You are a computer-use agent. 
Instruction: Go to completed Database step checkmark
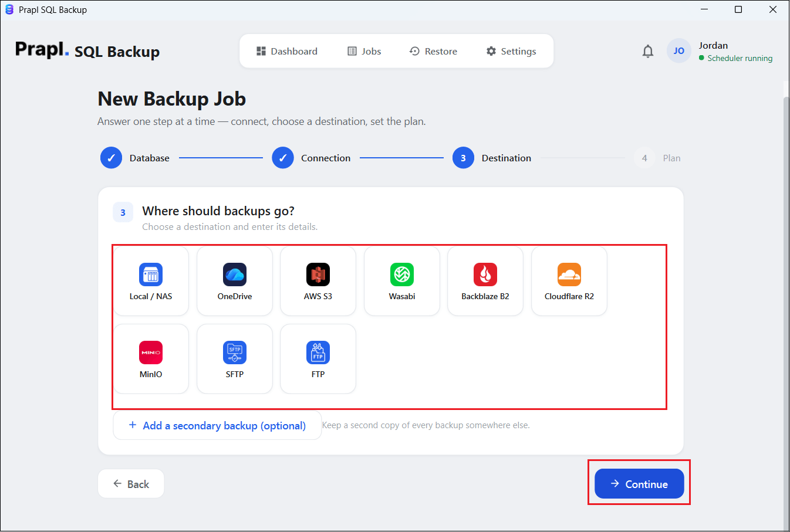tap(111, 158)
